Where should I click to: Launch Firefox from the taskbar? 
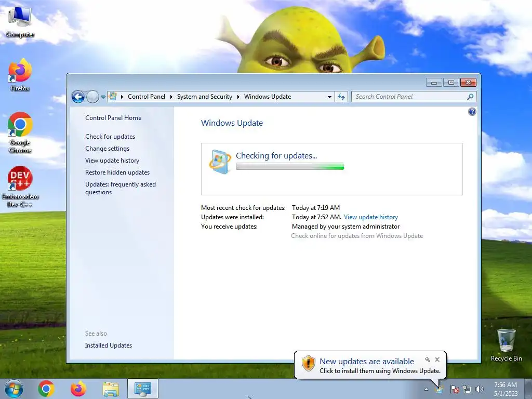pyautogui.click(x=78, y=389)
